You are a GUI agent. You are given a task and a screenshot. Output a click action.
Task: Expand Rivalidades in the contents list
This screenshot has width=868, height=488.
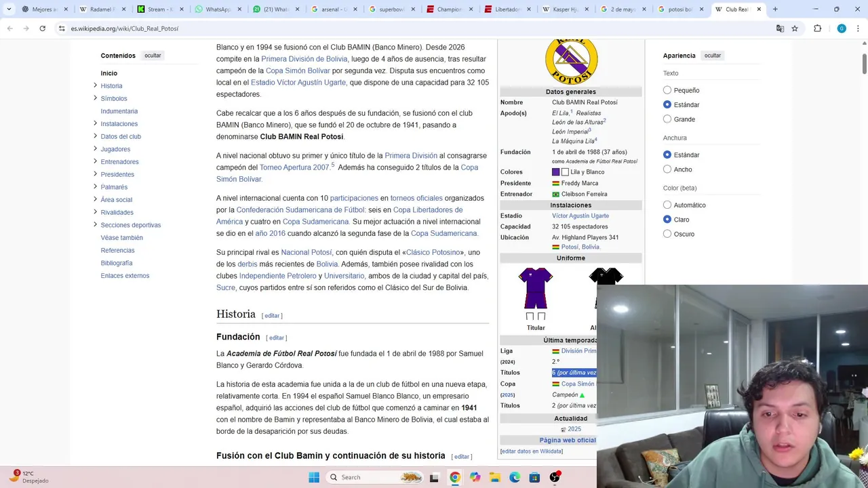pyautogui.click(x=95, y=212)
